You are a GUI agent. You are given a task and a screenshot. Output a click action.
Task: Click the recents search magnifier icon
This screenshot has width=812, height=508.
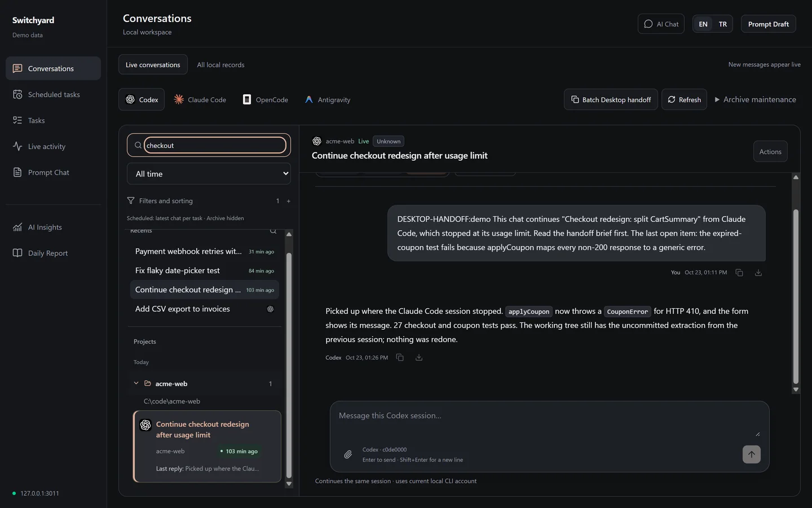(273, 231)
